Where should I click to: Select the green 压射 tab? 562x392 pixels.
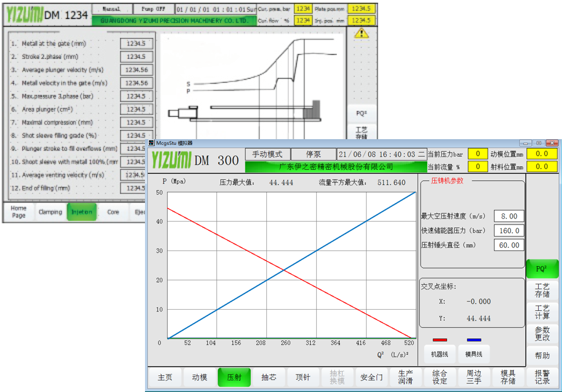pyautogui.click(x=234, y=377)
